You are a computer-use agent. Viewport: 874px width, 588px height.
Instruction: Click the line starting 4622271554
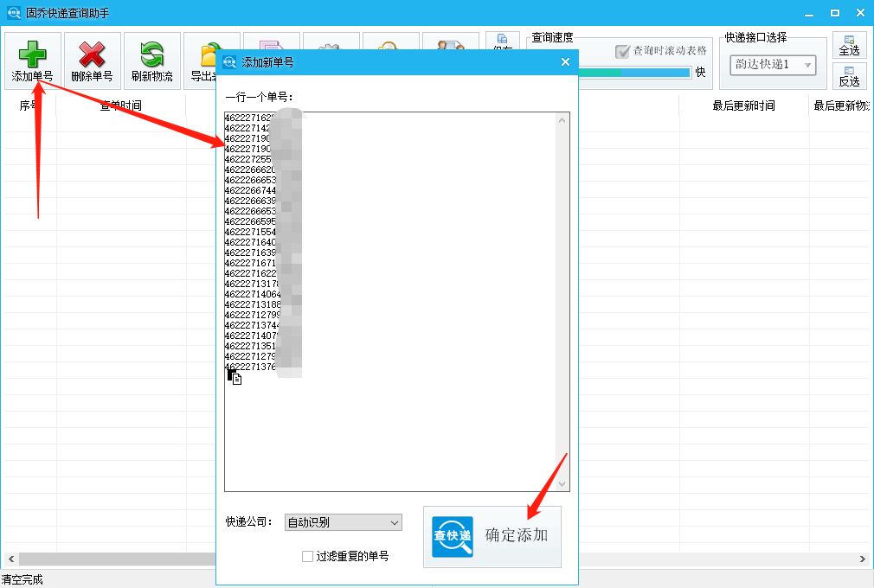(x=250, y=232)
